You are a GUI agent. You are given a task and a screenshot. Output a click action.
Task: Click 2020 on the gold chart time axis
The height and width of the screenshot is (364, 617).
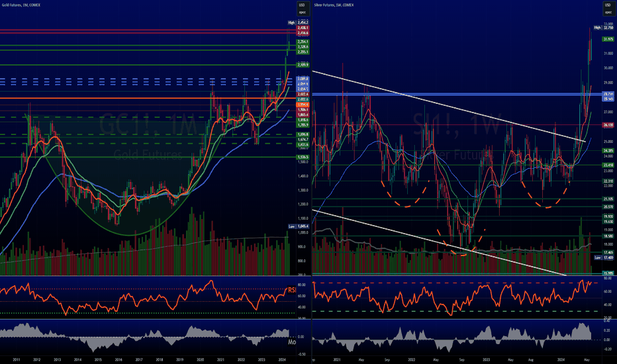[x=201, y=359]
